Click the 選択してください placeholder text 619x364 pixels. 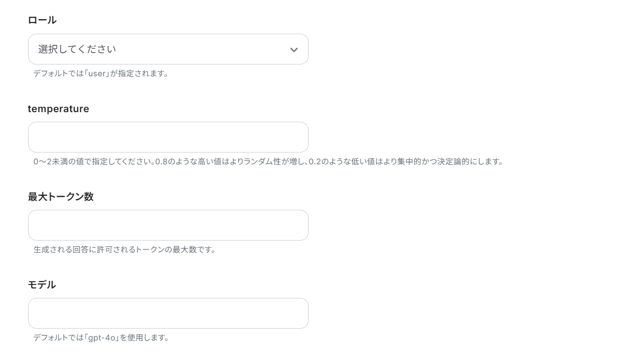tap(77, 49)
